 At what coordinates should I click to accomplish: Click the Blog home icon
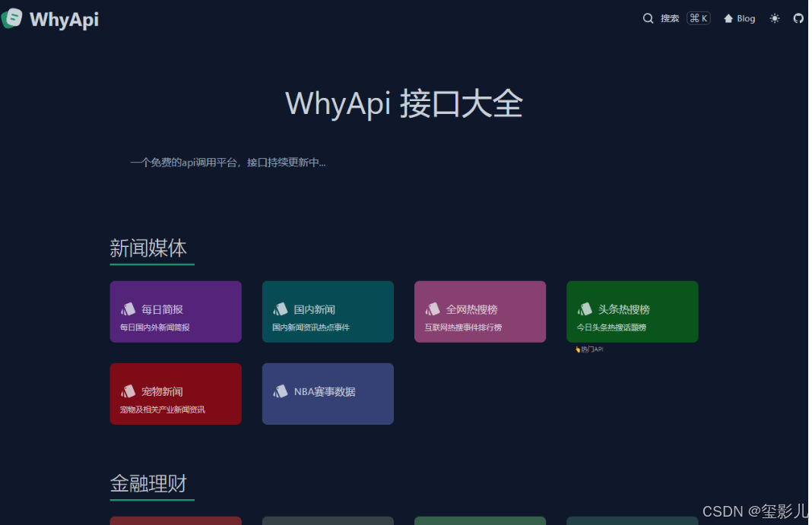click(x=728, y=19)
